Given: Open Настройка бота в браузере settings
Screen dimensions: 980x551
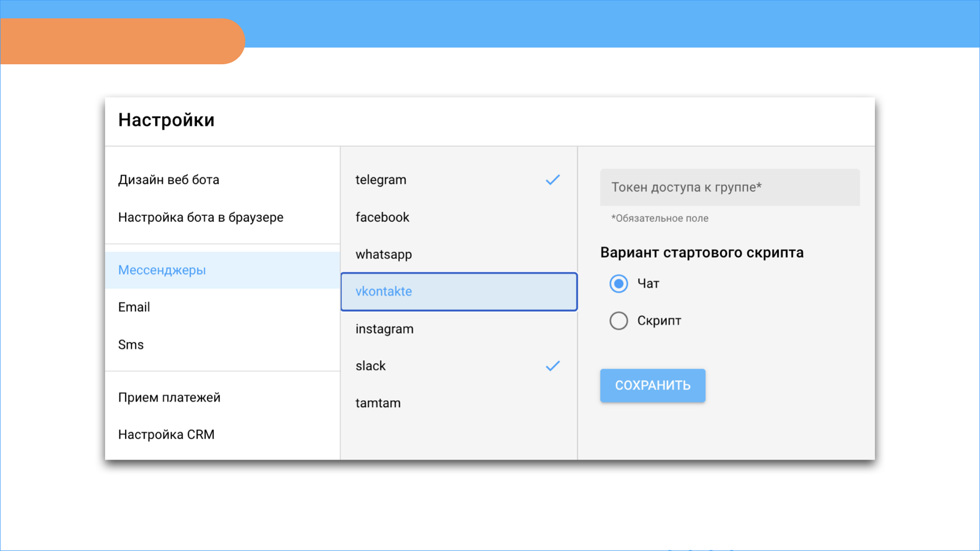Looking at the screenshot, I should 201,218.
